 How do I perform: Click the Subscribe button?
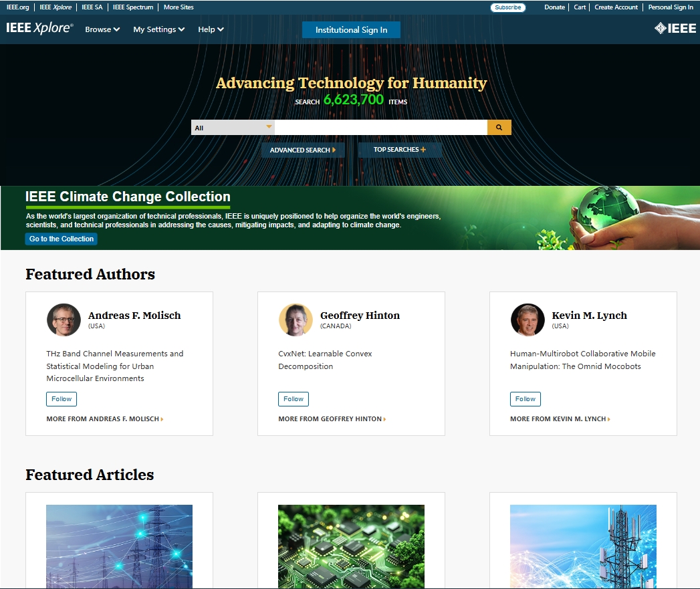coord(508,7)
